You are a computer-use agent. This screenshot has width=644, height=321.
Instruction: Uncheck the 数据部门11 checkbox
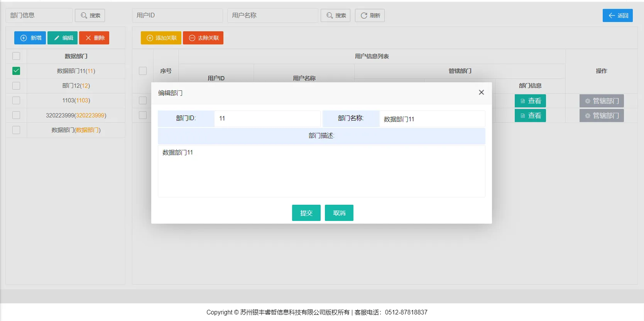(16, 71)
